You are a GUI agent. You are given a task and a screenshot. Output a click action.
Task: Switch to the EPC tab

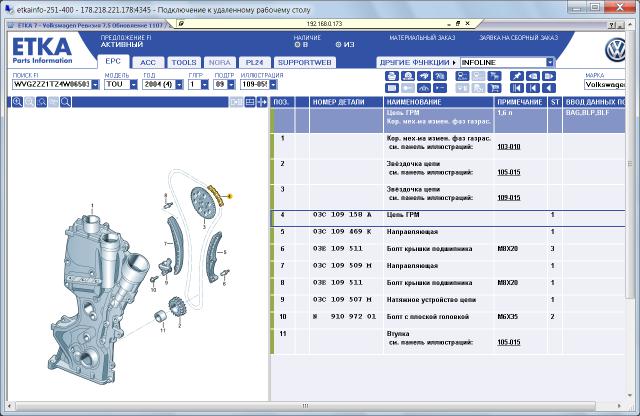pos(113,61)
